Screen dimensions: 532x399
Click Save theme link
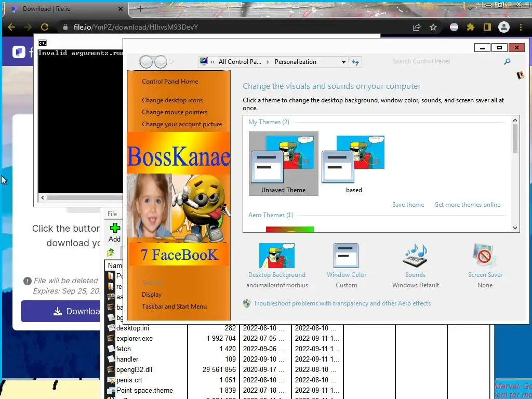pos(408,205)
